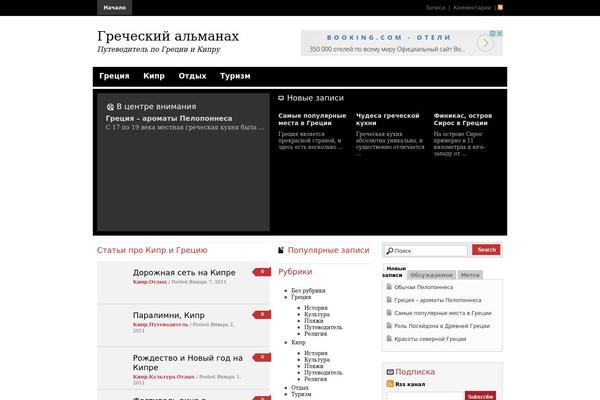
Task: Open the Кипр menu item
Action: point(154,76)
